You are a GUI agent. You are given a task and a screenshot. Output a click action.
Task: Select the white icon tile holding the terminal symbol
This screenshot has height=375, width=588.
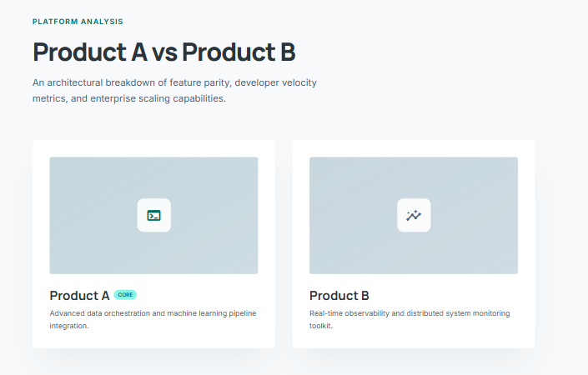click(x=153, y=215)
